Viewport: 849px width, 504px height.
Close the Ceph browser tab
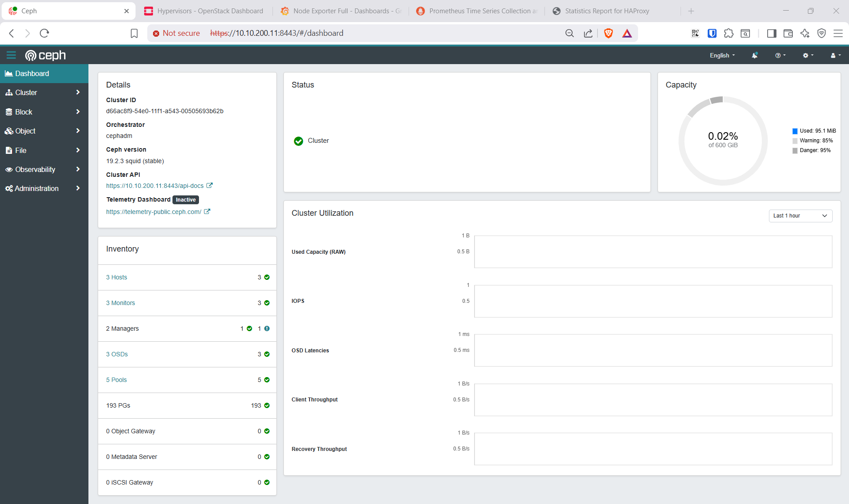pos(126,11)
